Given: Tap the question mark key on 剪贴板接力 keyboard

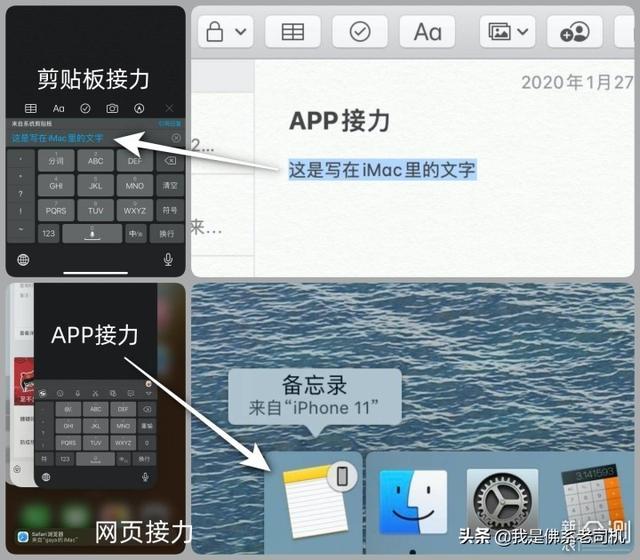Looking at the screenshot, I should pos(20,193).
